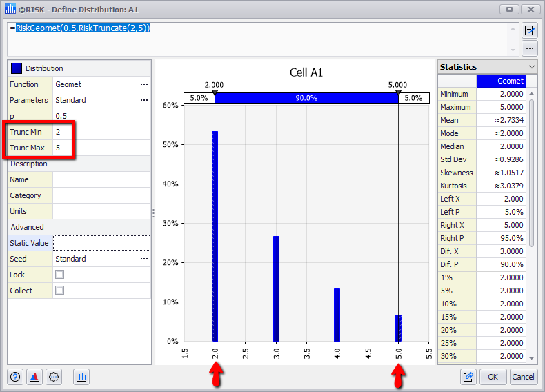Screen dimensions: 545x392
Task: Open the distribution palette icon
Action: pos(35,377)
